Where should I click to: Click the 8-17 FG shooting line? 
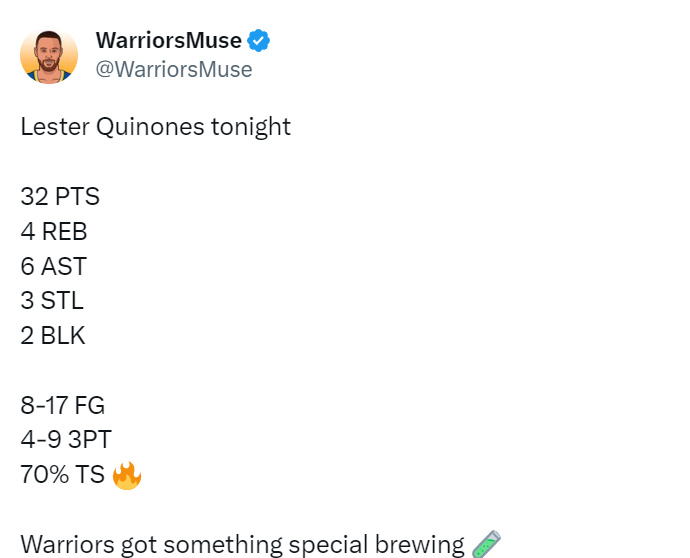point(62,406)
